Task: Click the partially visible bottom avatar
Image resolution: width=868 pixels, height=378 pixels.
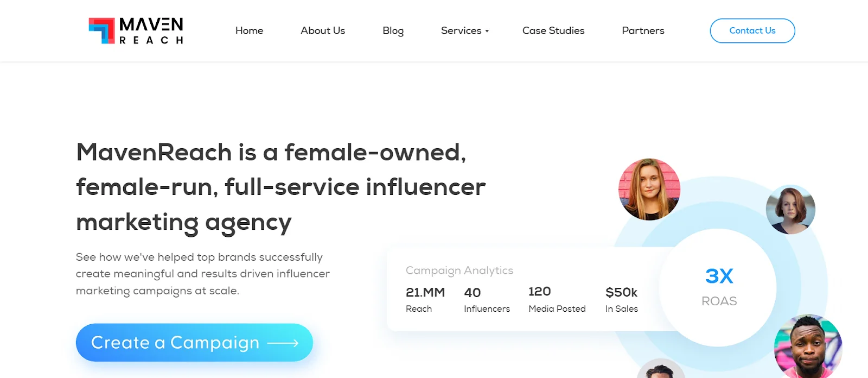Action: (660, 369)
